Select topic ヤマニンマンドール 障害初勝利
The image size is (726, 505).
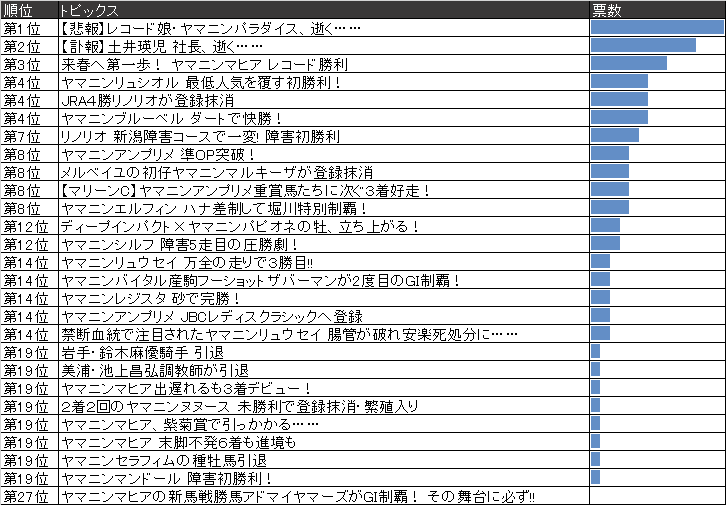click(166, 479)
